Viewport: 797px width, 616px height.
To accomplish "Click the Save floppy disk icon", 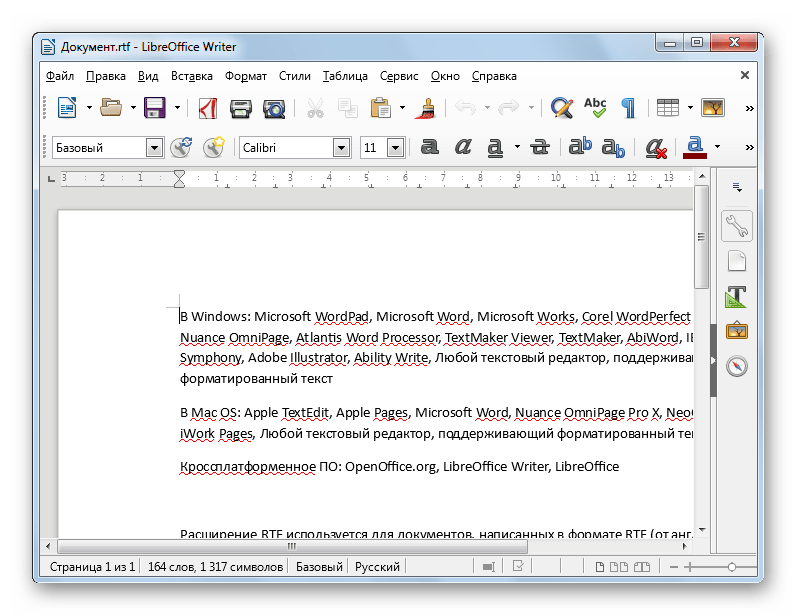I will click(x=155, y=108).
